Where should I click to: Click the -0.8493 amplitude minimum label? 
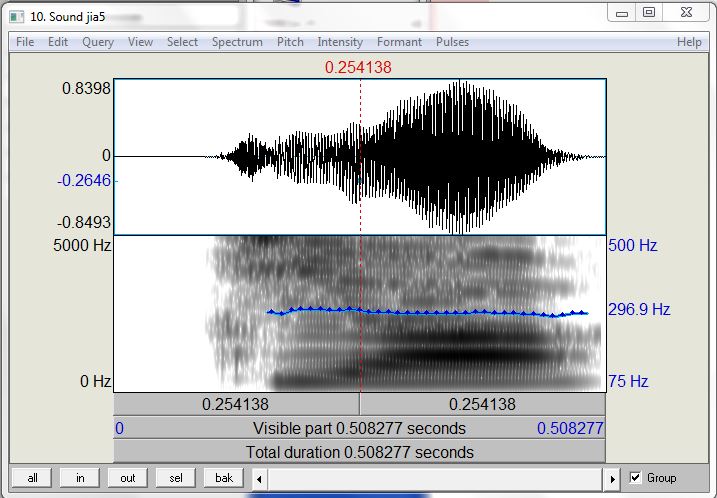[x=84, y=223]
